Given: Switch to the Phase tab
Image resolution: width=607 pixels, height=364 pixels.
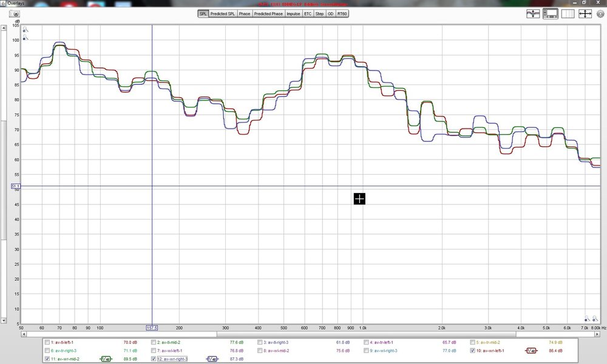Looking at the screenshot, I should (244, 13).
